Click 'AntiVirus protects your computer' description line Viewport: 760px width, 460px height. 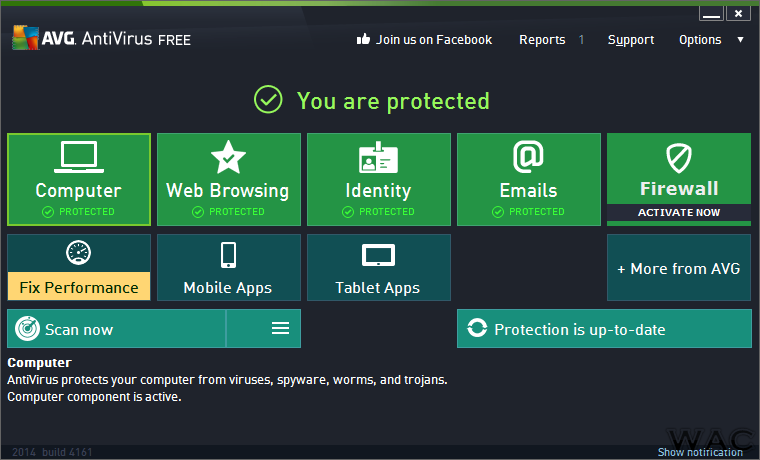pos(227,380)
